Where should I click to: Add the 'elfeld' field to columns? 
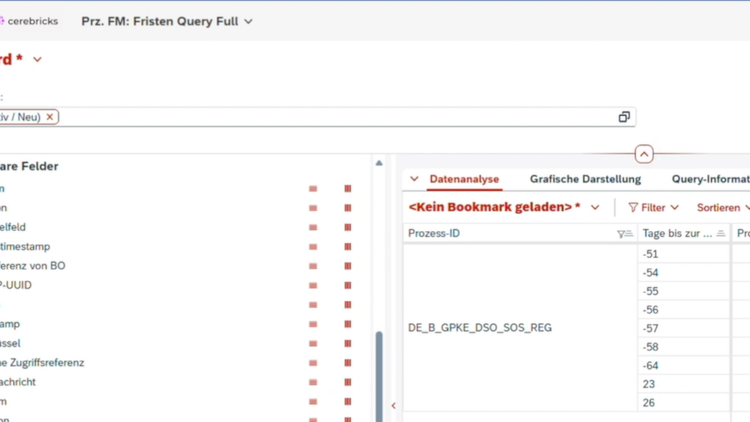348,227
